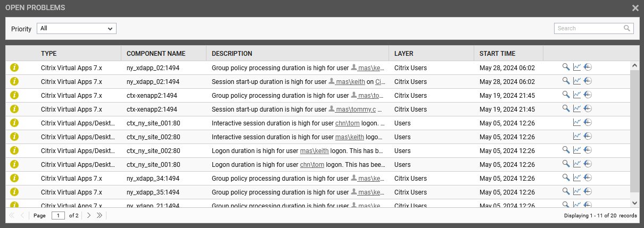Click mas\keith link in ctx_ny_site_002:80 logon duration row
The height and width of the screenshot is (228, 644).
tap(314, 150)
